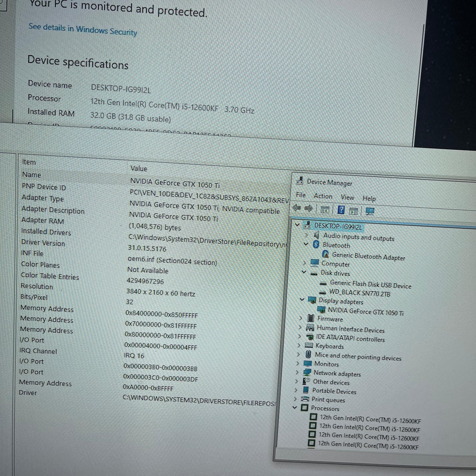Open the View menu in Device Manager
This screenshot has height=476, width=476.
347,197
